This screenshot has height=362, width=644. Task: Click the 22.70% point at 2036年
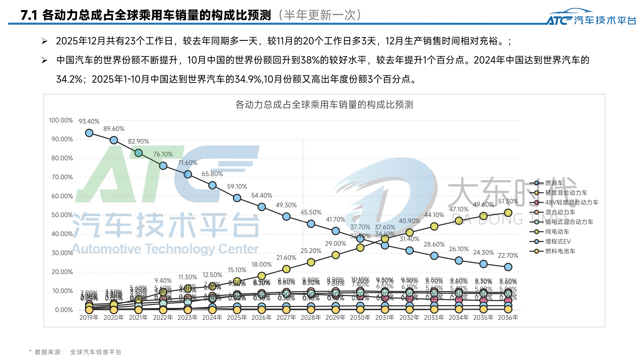tap(508, 267)
